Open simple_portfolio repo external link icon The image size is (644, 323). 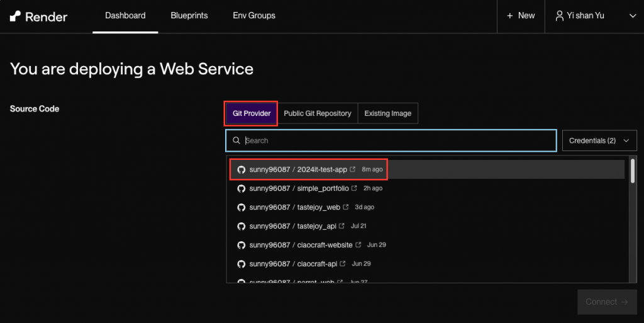point(355,188)
